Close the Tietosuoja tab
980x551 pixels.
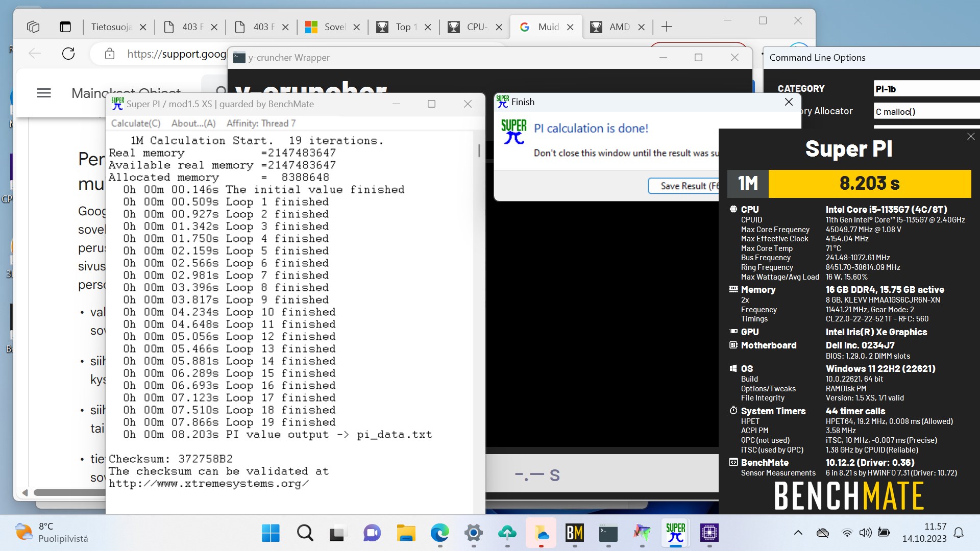tap(143, 27)
